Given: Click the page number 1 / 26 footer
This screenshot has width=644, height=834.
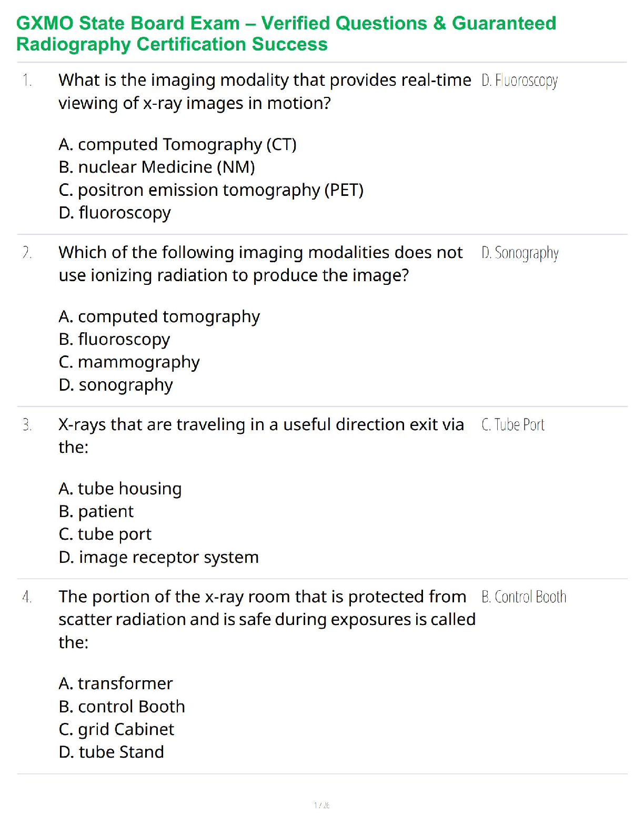Looking at the screenshot, I should pyautogui.click(x=321, y=805).
